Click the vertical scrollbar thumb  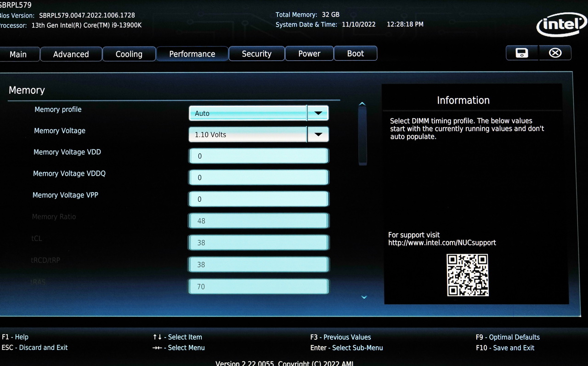pos(362,136)
